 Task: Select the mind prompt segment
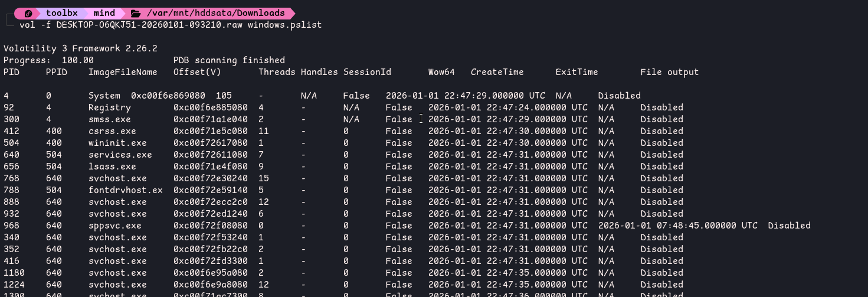tap(104, 13)
